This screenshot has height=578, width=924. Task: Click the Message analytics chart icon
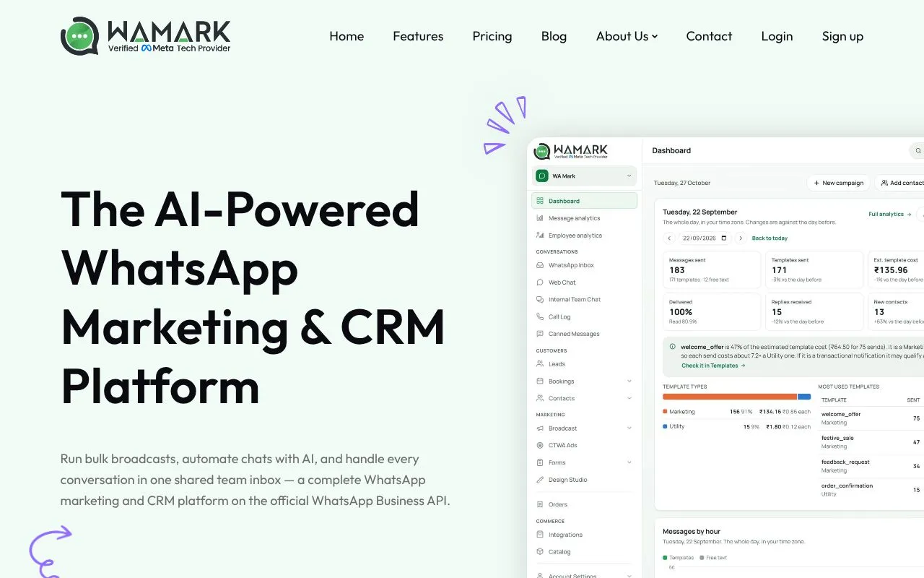[540, 218]
